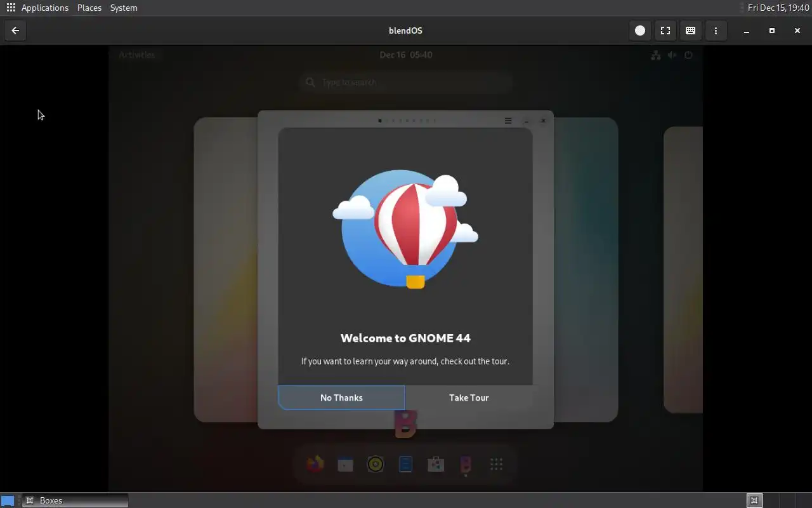The image size is (812, 508).
Task: Open the Applications menu in top panel
Action: 45,8
